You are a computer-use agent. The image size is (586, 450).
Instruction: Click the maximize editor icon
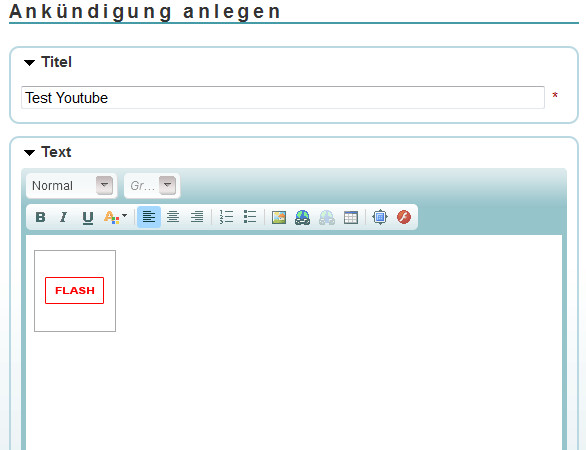(380, 217)
